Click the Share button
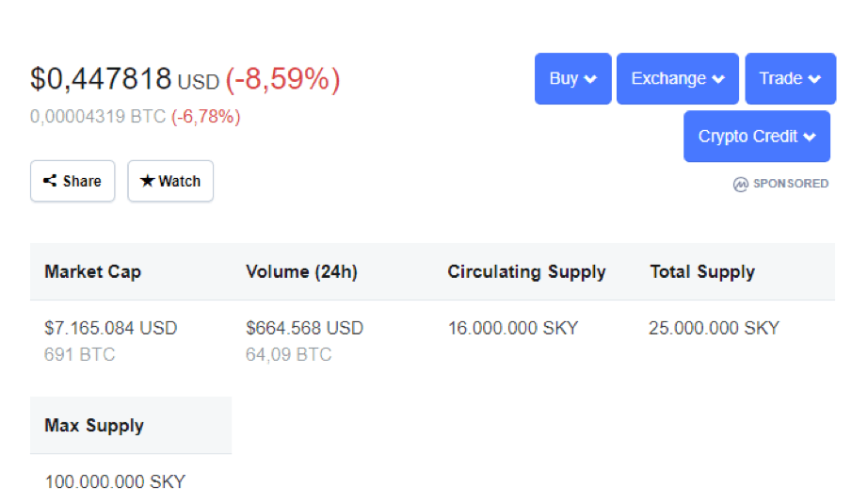The image size is (868, 504). (72, 181)
